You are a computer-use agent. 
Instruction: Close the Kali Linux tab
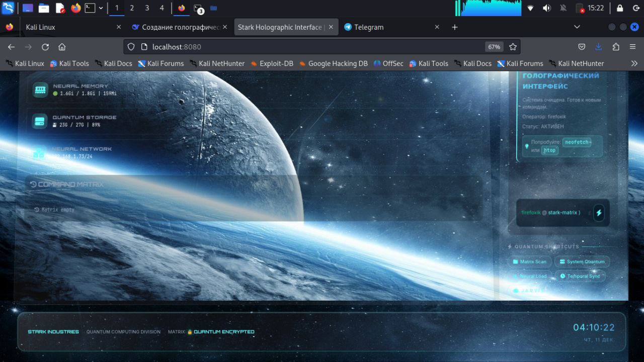click(x=119, y=27)
